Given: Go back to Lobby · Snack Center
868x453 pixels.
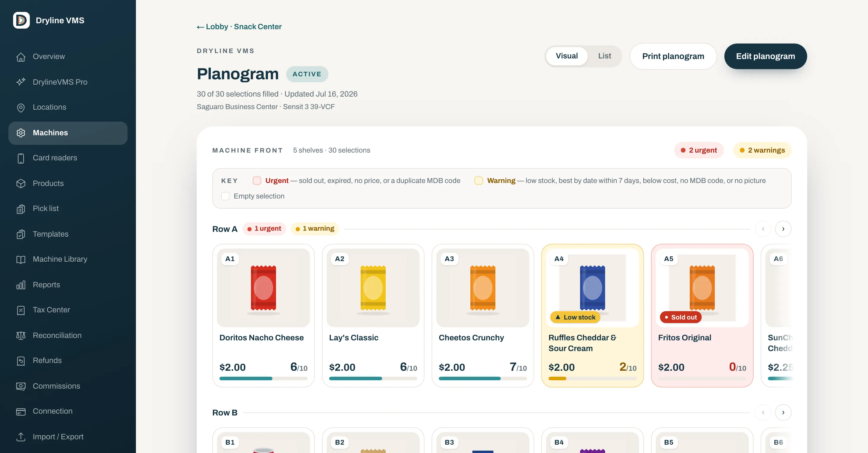Looking at the screenshot, I should click(x=239, y=27).
